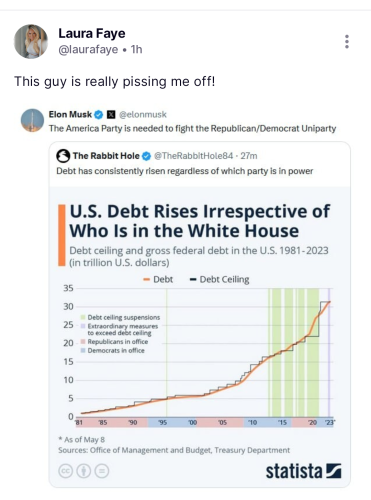
Task: Click Elon Musk's blue verified badge
Action: pyautogui.click(x=99, y=115)
